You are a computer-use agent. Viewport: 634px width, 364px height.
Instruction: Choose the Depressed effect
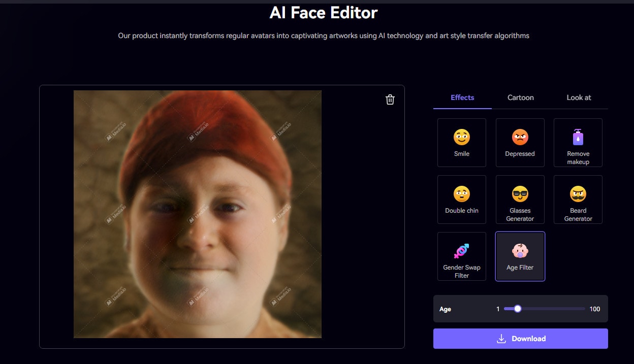tap(520, 143)
